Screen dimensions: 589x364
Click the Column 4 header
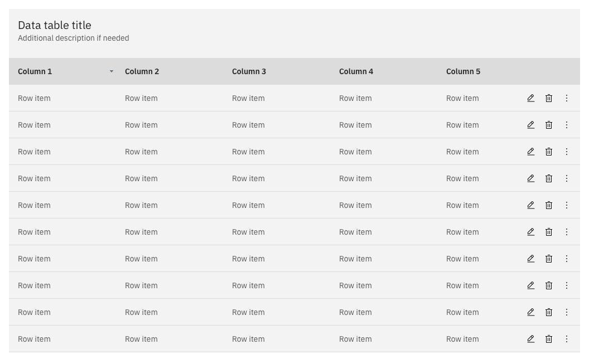point(356,71)
